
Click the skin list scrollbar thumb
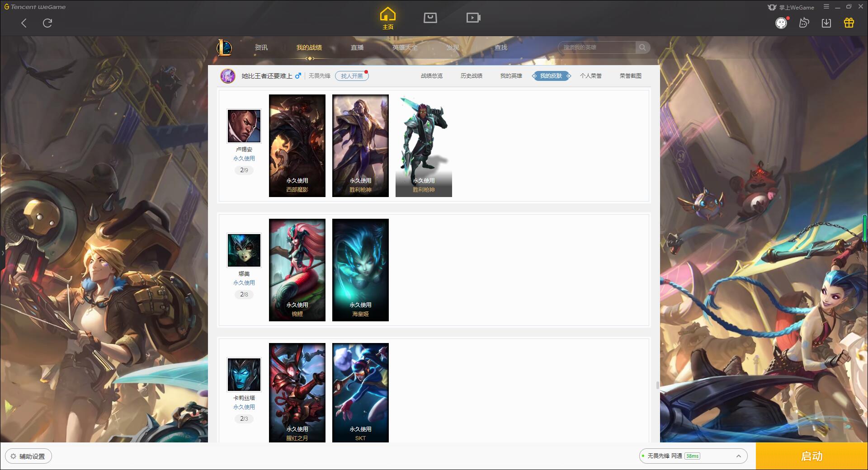pos(658,385)
